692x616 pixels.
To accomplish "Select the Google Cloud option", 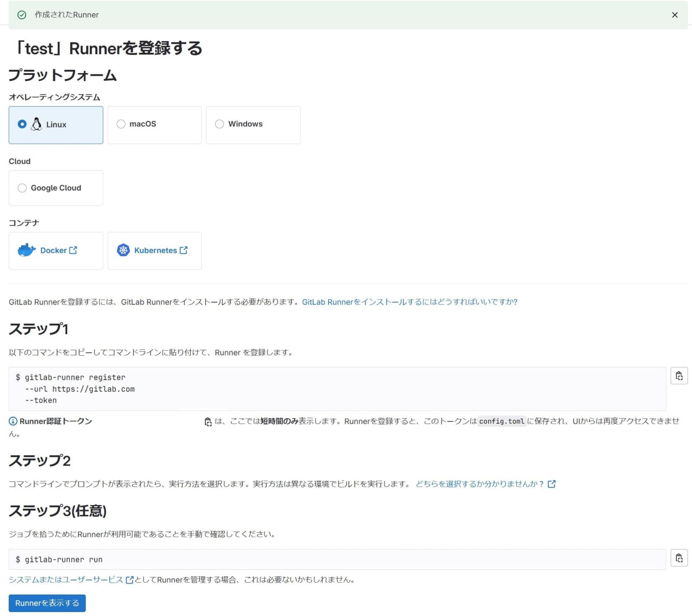I will tap(22, 188).
